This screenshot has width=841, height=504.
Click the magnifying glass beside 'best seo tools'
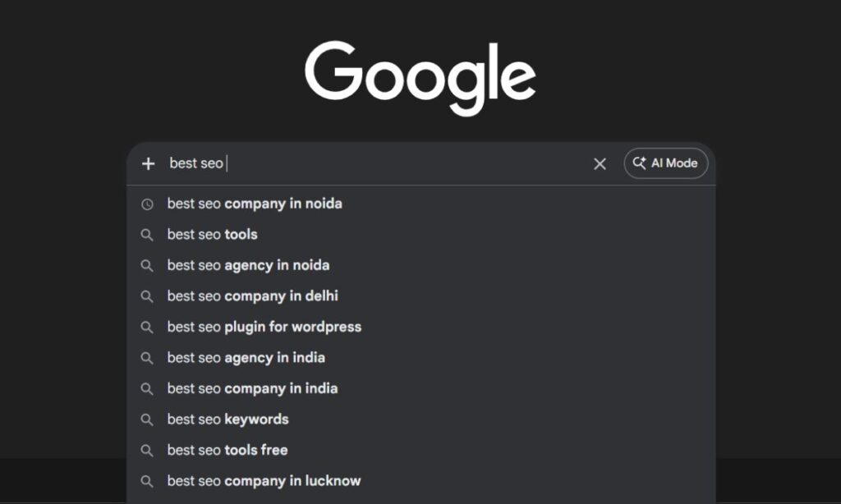point(148,234)
